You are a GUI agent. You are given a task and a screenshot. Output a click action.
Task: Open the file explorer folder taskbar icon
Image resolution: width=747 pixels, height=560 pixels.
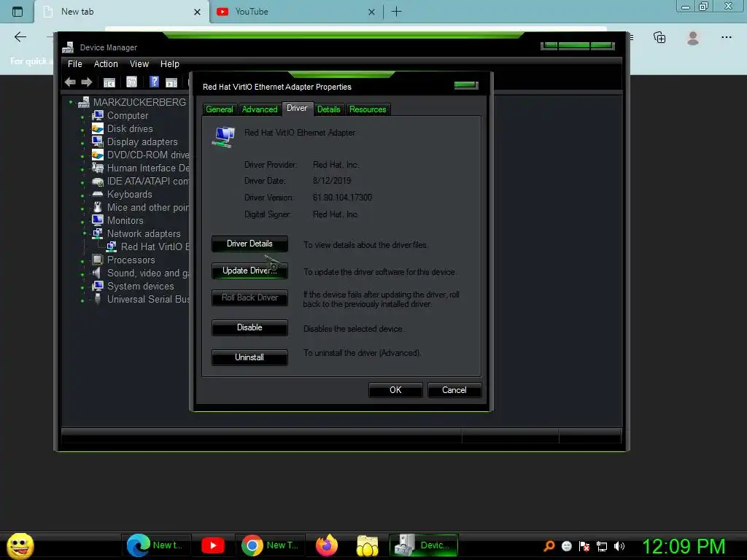pos(368,545)
